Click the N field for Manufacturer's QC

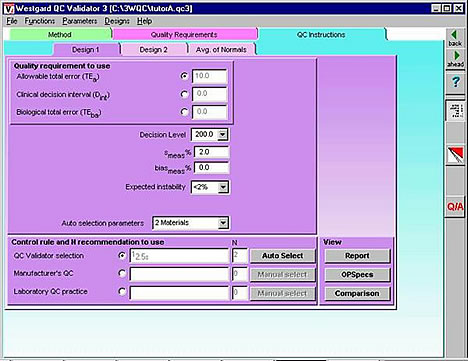[x=240, y=274]
